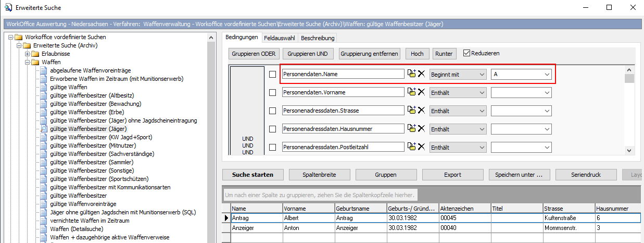Tick the checkbox beside Personenadressdaten.Strasse

272,111
